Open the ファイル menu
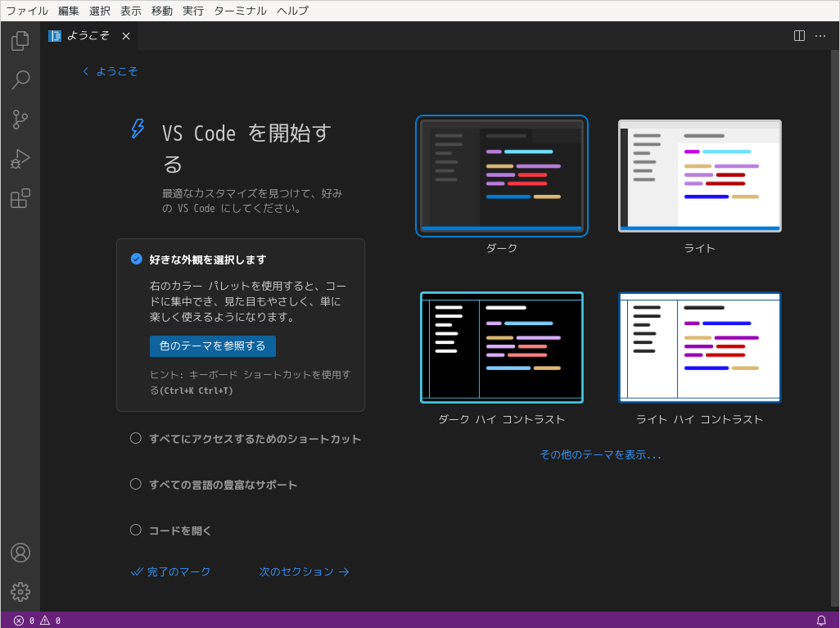840x628 pixels. pos(27,11)
